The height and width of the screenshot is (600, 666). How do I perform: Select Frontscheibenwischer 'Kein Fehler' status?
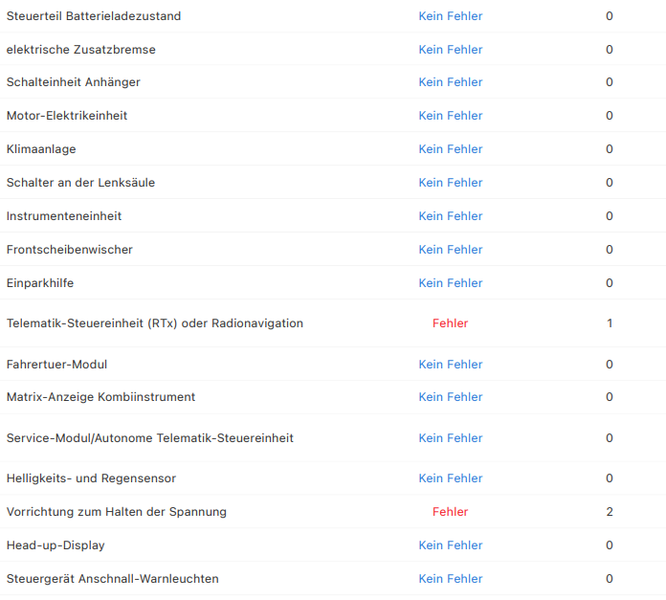point(450,249)
